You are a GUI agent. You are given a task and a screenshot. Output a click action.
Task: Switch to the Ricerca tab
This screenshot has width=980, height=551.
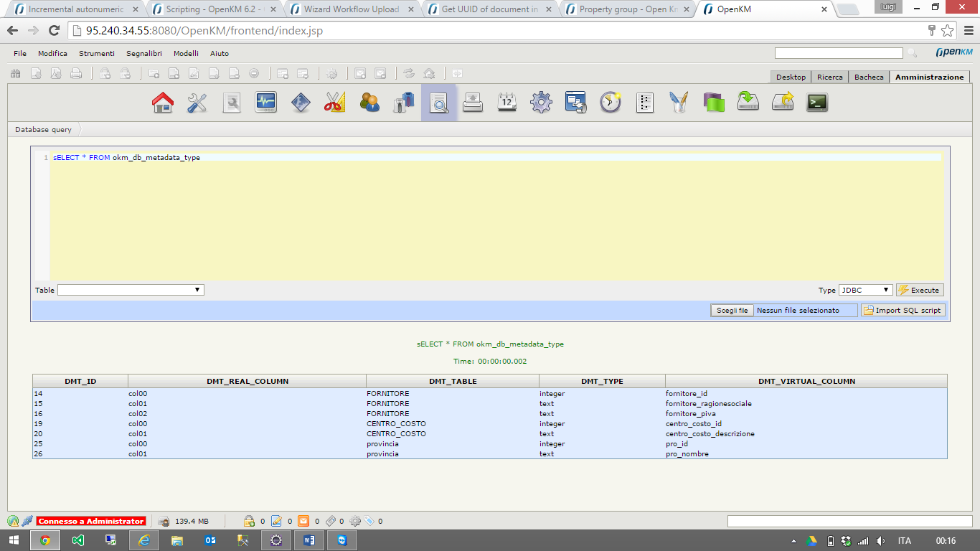pyautogui.click(x=830, y=77)
